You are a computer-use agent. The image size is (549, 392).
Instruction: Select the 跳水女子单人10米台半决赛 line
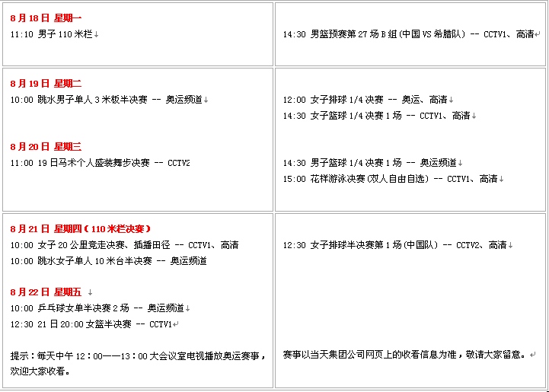tap(108, 261)
